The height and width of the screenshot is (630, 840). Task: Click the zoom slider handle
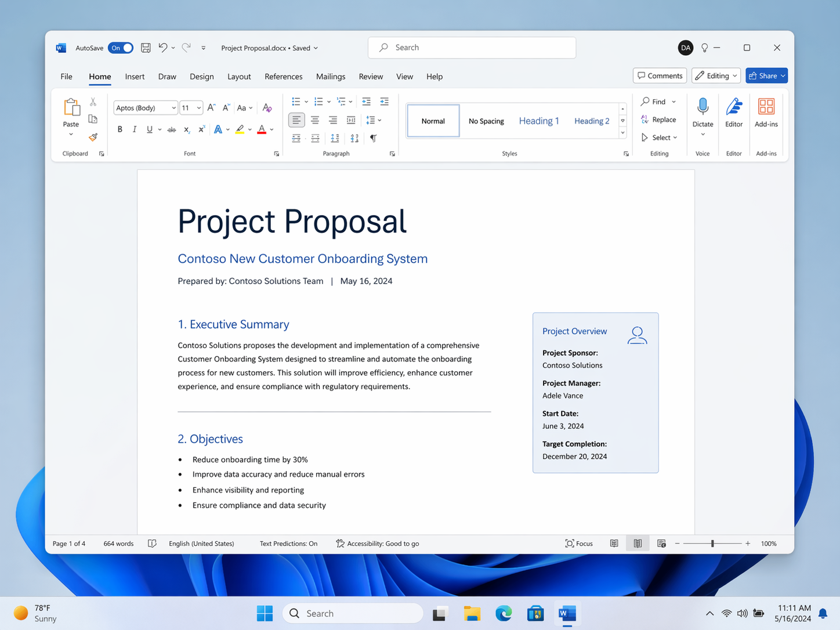click(712, 544)
